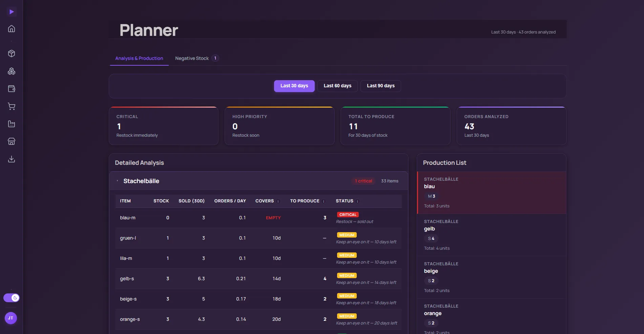Image resolution: width=644 pixels, height=334 pixels.
Task: Click 'Last 30 days · 43 orders analyzed' text
Action: pyautogui.click(x=523, y=32)
